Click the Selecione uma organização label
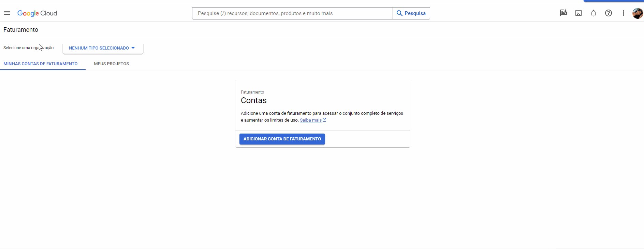This screenshot has height=249, width=644. 29,48
